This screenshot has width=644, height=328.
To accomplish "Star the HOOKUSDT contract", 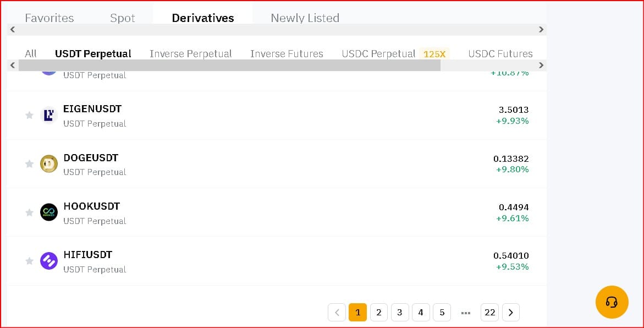I will pos(29,212).
